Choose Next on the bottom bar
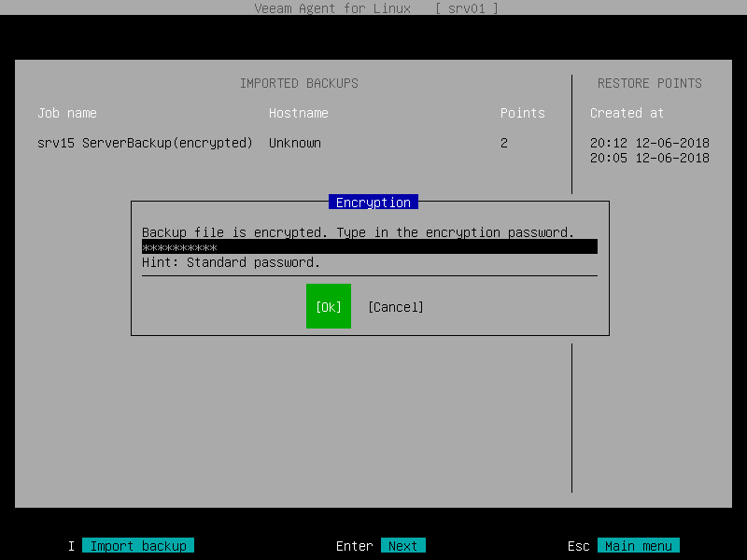Image resolution: width=747 pixels, height=560 pixels. tap(403, 545)
